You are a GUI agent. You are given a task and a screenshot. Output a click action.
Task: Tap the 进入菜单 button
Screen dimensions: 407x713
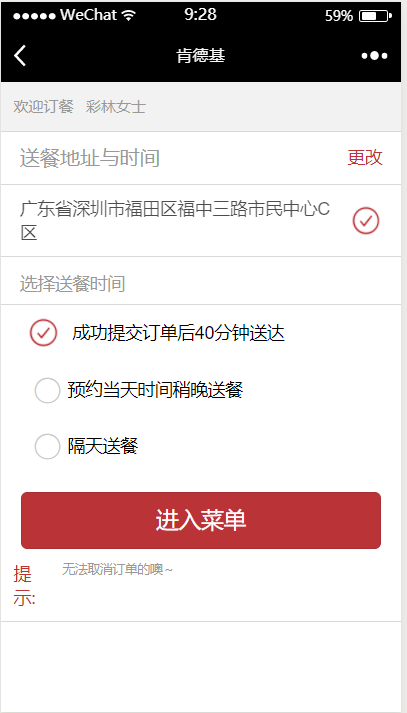[201, 520]
